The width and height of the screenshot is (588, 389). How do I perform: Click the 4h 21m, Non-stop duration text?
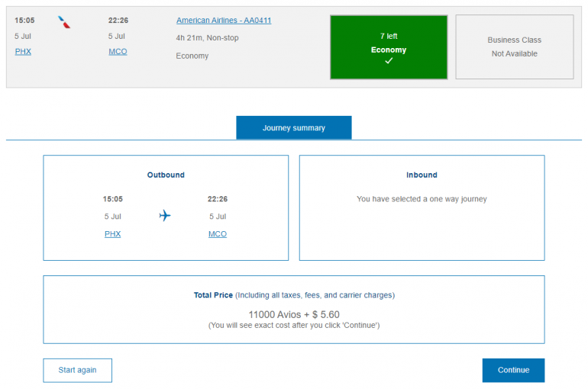(x=210, y=38)
